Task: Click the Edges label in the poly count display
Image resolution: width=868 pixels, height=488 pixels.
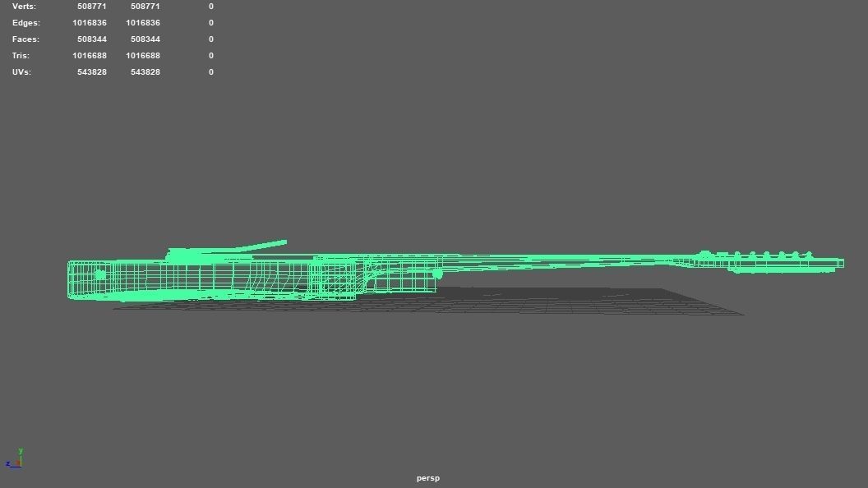Action: (x=26, y=23)
